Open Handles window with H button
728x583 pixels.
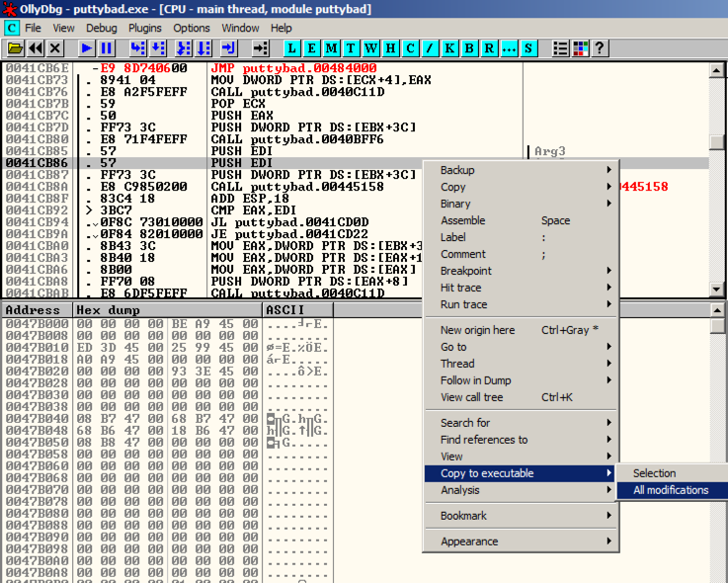[390, 48]
